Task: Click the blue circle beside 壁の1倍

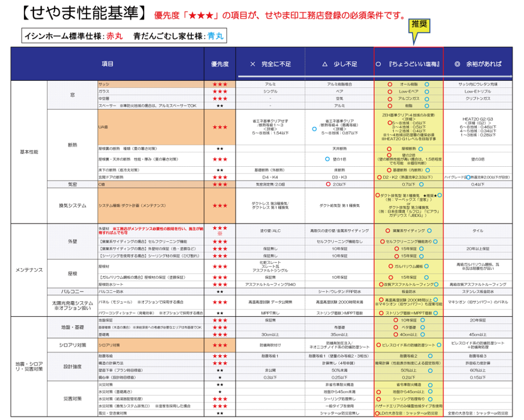Action: click(x=327, y=159)
